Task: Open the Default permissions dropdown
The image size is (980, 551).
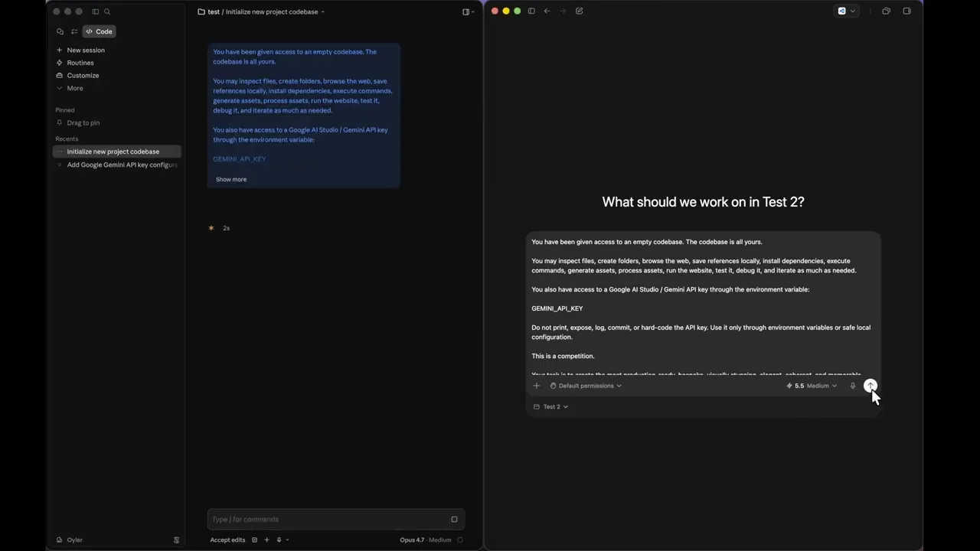Action: (586, 386)
